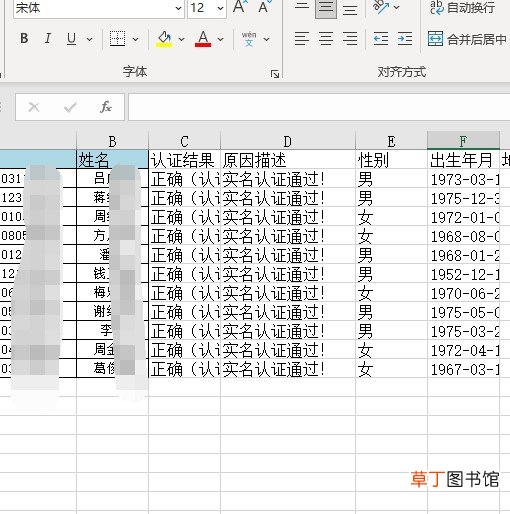Decrease indent
Screen dimensions: 510x514
[x=381, y=39]
